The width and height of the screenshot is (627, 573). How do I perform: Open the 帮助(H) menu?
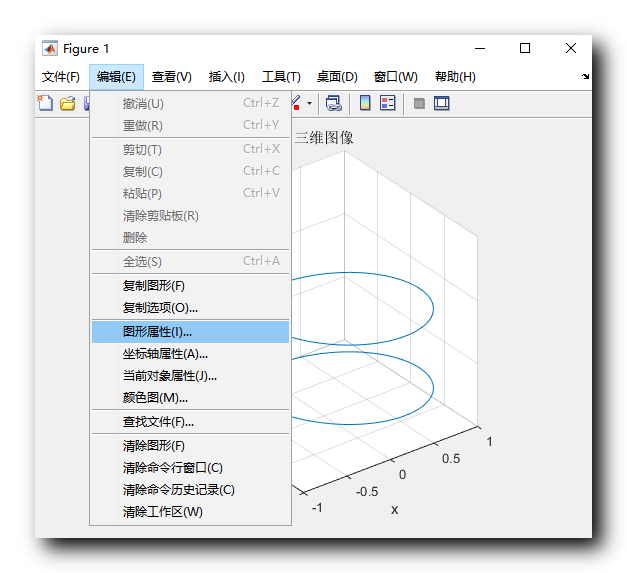point(455,77)
